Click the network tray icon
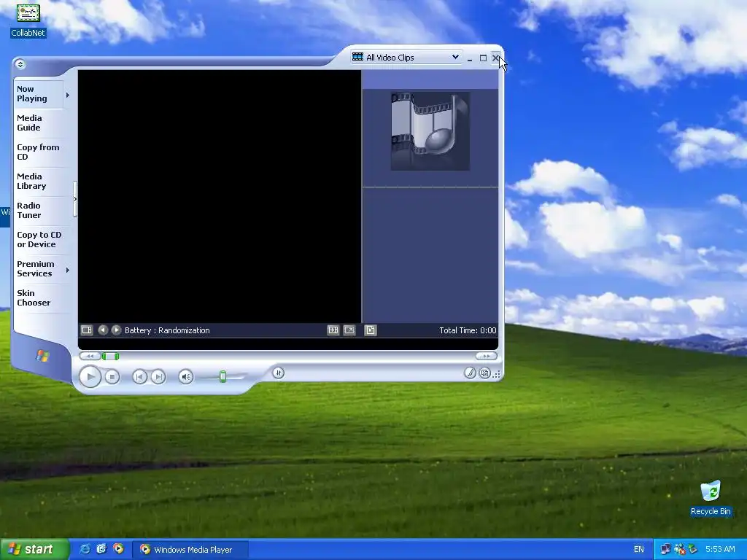Image resolution: width=747 pixels, height=560 pixels. tap(665, 550)
